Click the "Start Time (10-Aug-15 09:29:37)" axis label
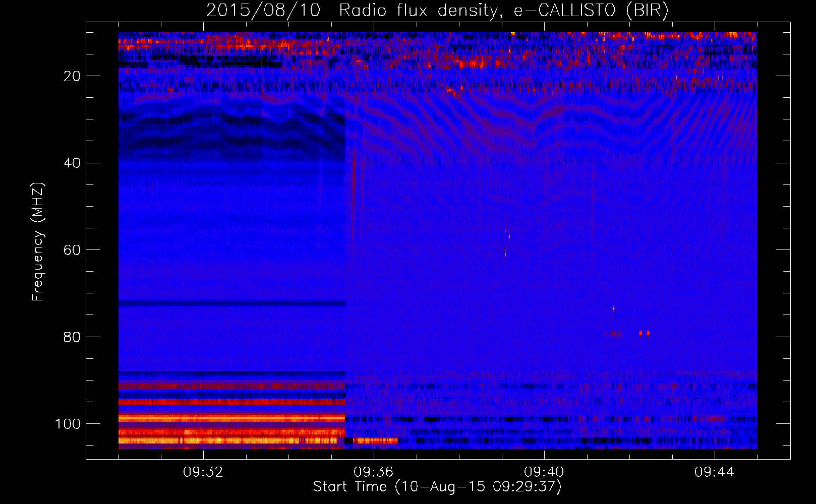The width and height of the screenshot is (816, 504). pyautogui.click(x=437, y=487)
